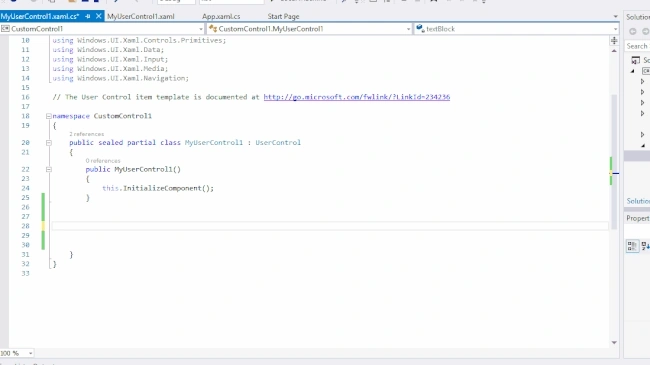The image size is (650, 365).
Task: Click Solution Explorer back navigation button
Action: pos(633,31)
